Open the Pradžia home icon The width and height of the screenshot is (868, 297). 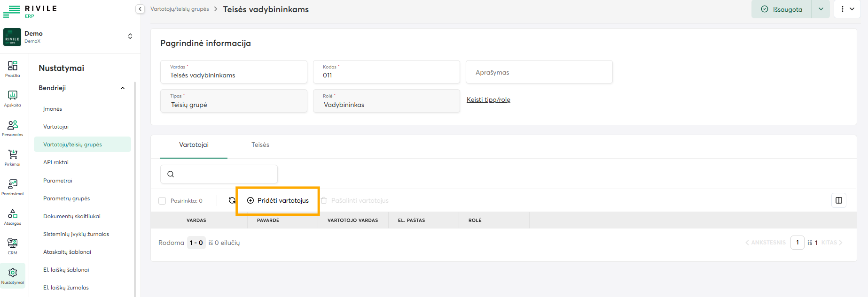[x=13, y=69]
